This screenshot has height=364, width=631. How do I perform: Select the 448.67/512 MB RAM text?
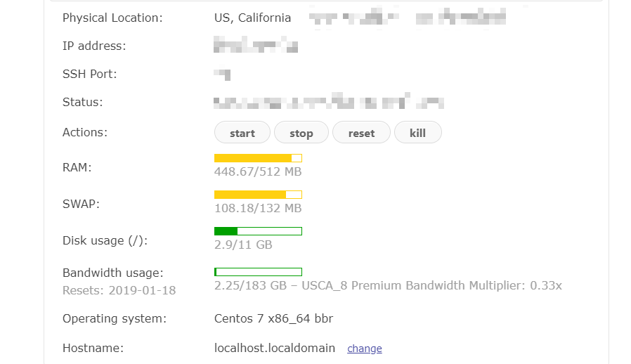[258, 172]
